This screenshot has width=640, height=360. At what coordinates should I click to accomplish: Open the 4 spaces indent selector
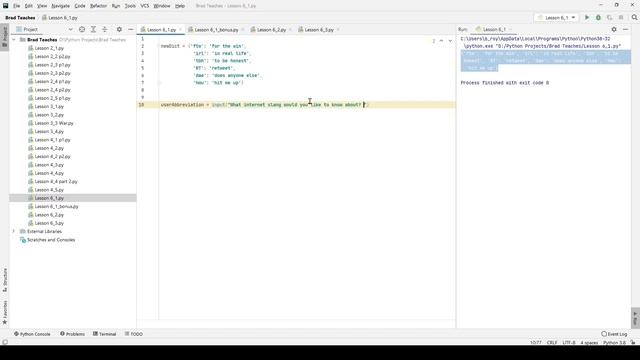point(589,342)
